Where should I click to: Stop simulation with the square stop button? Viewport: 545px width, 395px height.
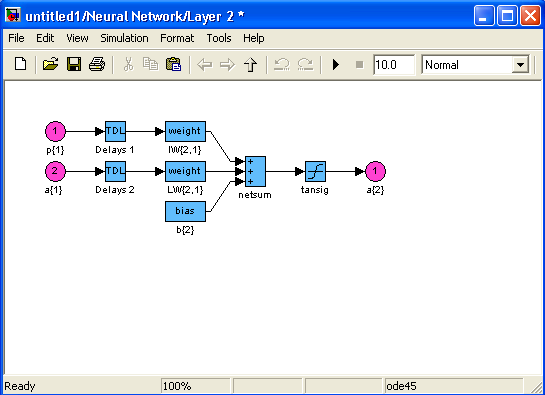click(360, 65)
